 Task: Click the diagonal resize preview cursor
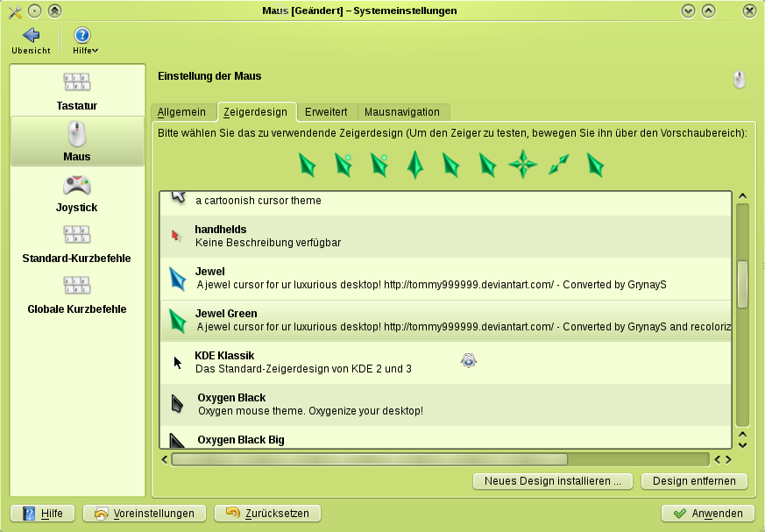pos(558,165)
